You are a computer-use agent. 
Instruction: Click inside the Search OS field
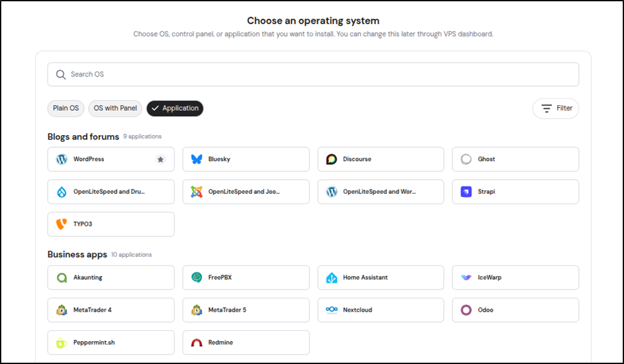[x=319, y=75]
